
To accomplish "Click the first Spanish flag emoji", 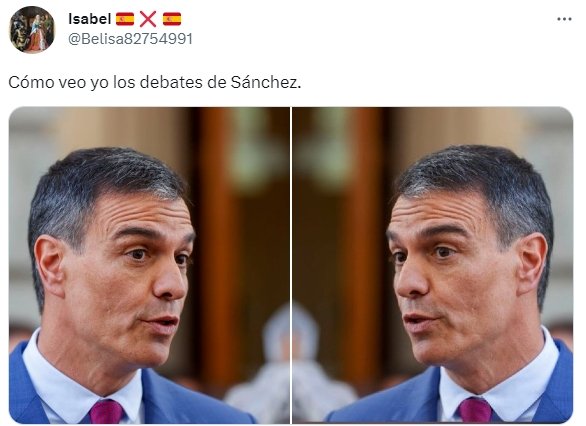I will [x=125, y=19].
